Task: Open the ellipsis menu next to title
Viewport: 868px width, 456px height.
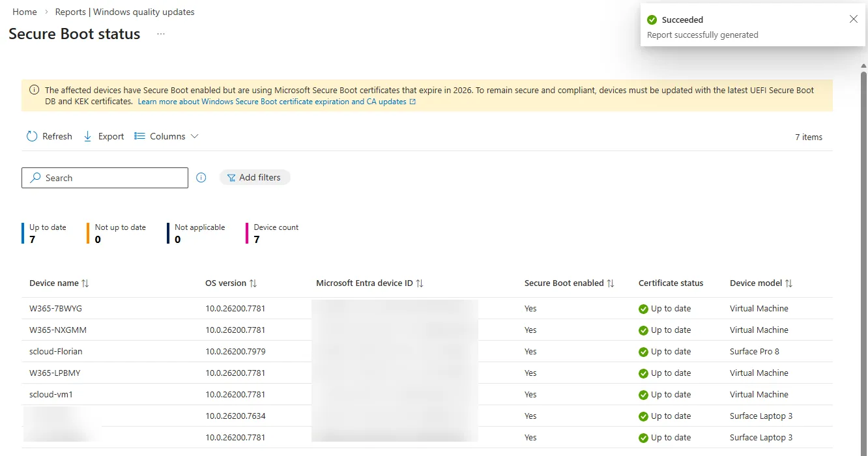Action: tap(161, 34)
